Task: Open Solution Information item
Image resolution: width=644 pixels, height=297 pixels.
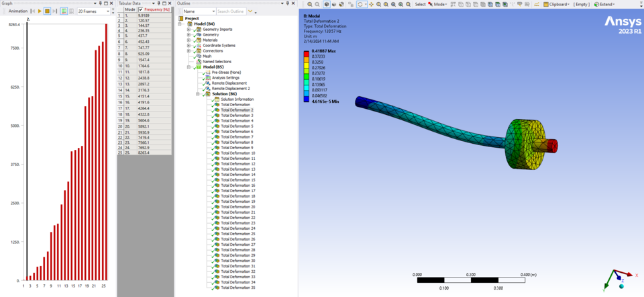Action: (237, 99)
